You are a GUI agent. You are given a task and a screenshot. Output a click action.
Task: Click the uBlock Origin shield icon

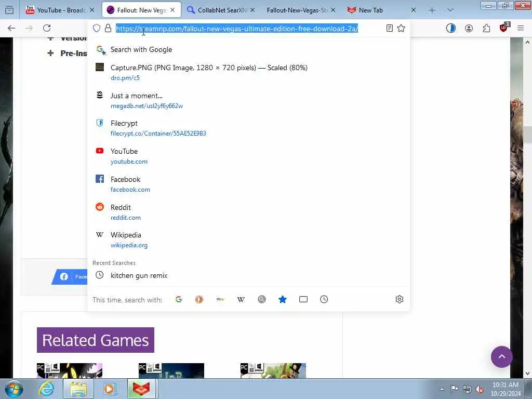click(x=504, y=28)
